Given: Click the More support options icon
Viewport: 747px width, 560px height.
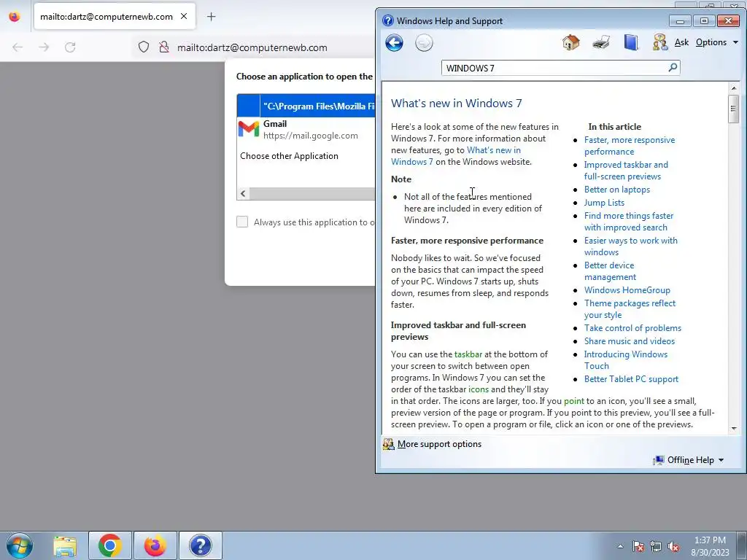Looking at the screenshot, I should (x=388, y=444).
